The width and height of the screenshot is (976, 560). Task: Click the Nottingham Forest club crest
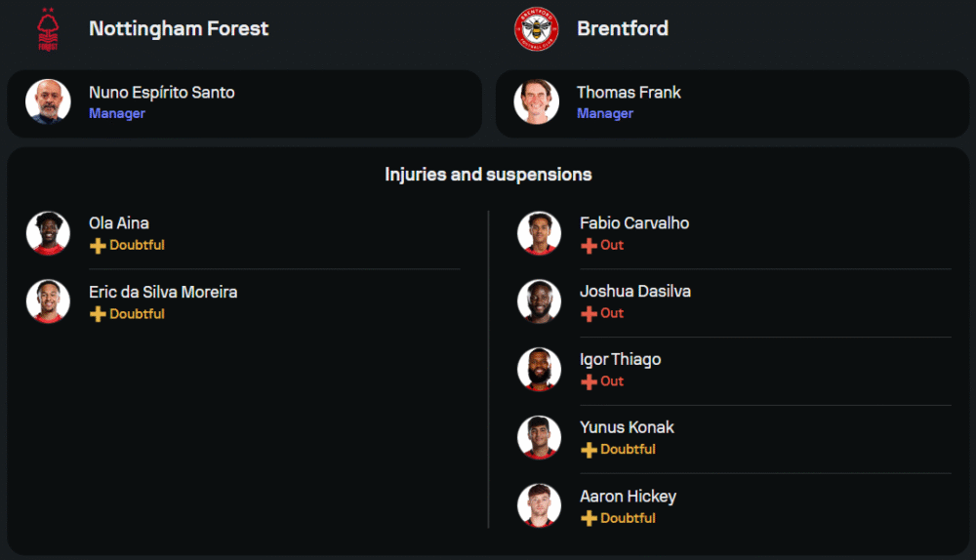pyautogui.click(x=48, y=29)
